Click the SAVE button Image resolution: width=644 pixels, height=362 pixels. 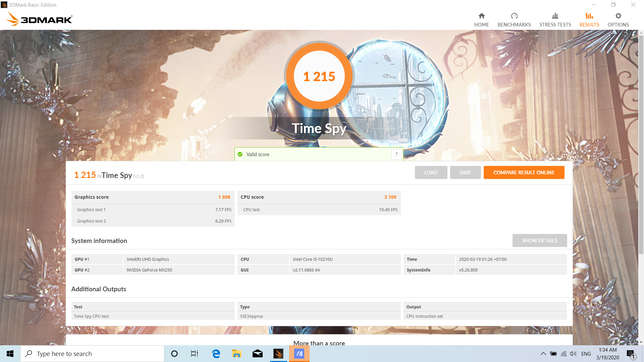point(465,173)
